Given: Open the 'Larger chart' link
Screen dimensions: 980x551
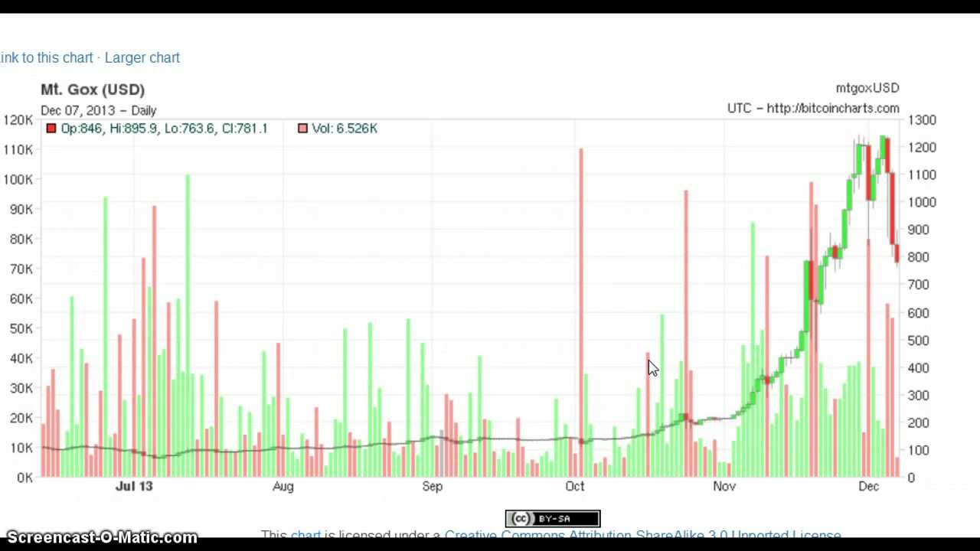Looking at the screenshot, I should pos(142,57).
